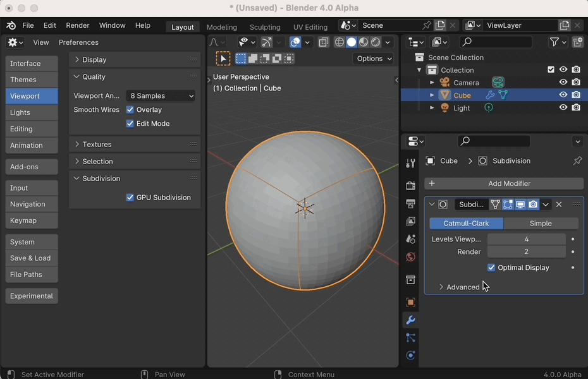Toggle the modifier's Edit Mode display icon

point(508,205)
